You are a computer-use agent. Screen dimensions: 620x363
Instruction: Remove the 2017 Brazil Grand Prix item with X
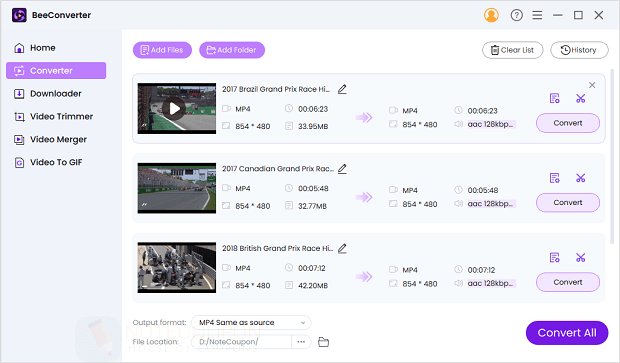tap(592, 85)
